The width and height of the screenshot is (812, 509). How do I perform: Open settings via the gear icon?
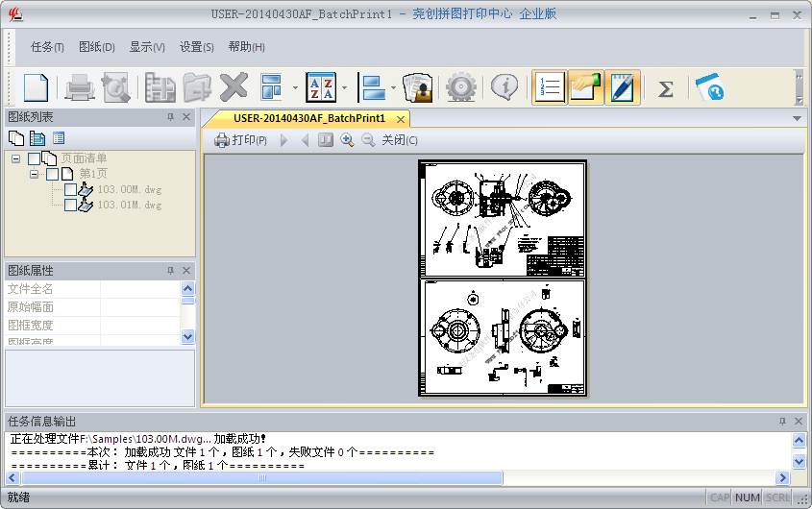point(461,87)
